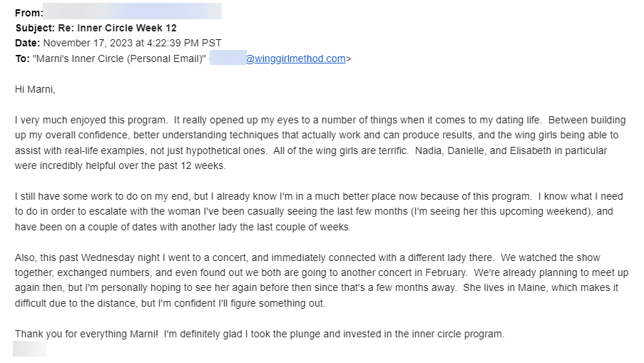The height and width of the screenshot is (363, 644).
Task: Click the sentence starting I very much enjoyed
Action: pos(91,121)
